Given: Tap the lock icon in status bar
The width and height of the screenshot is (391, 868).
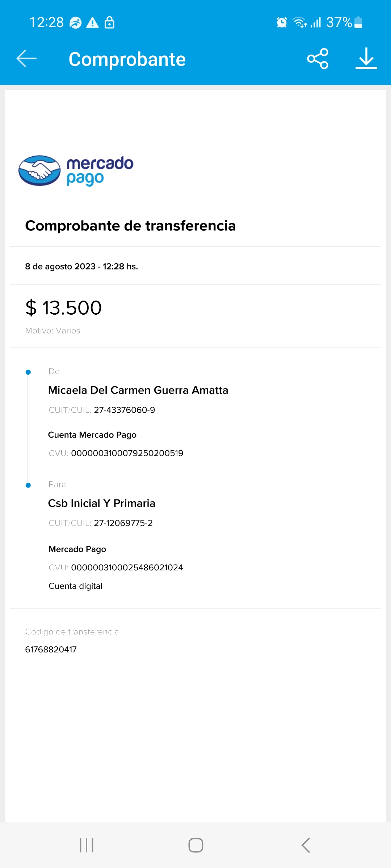Looking at the screenshot, I should tap(109, 22).
